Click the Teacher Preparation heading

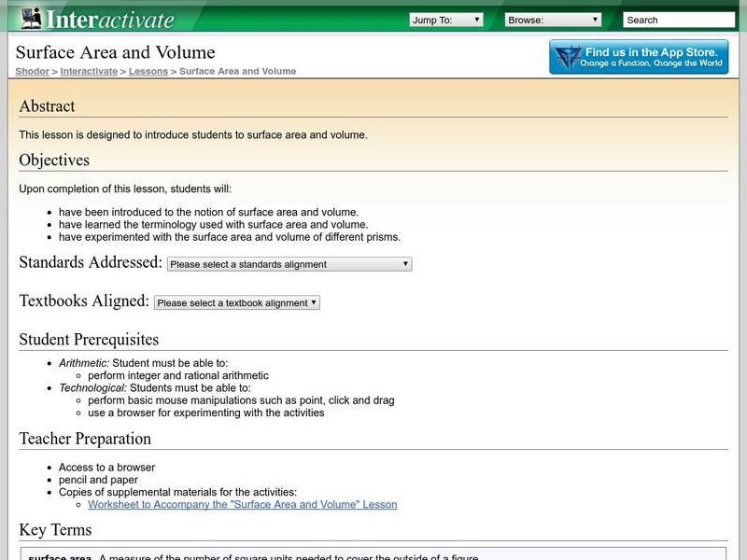(x=85, y=439)
